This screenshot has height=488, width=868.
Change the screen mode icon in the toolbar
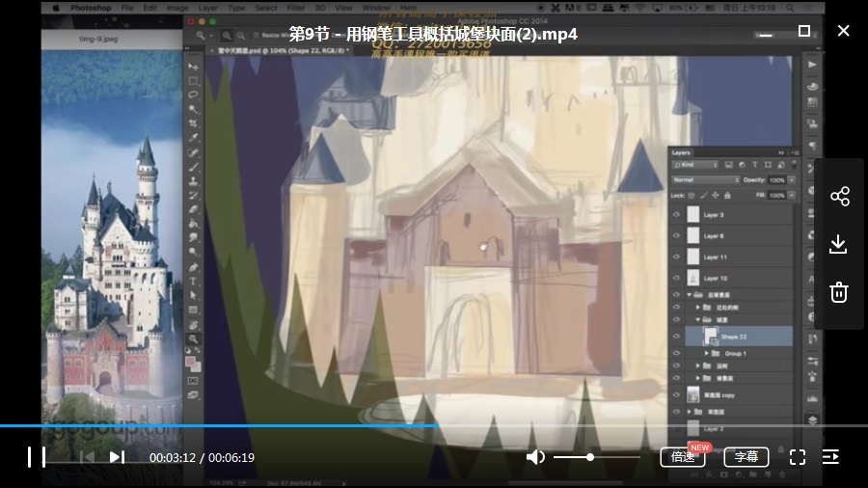click(x=193, y=395)
